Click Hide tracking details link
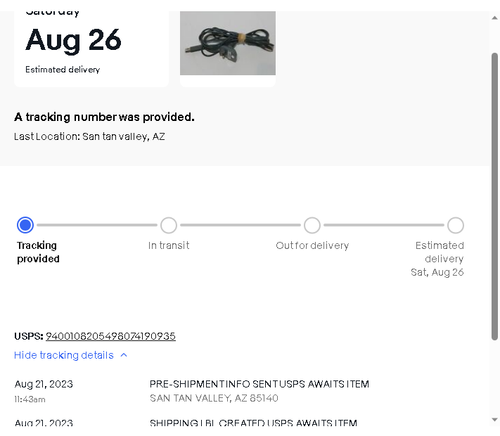The image size is (500, 436). click(64, 355)
